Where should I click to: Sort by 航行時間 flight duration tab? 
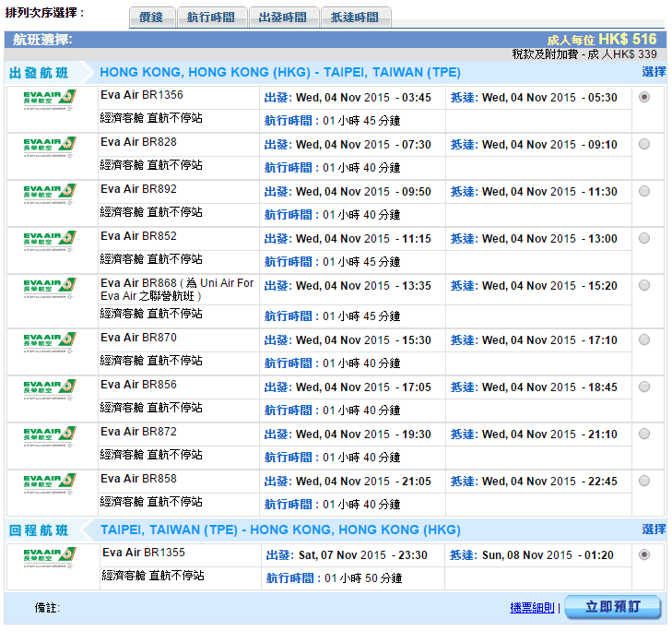point(211,18)
